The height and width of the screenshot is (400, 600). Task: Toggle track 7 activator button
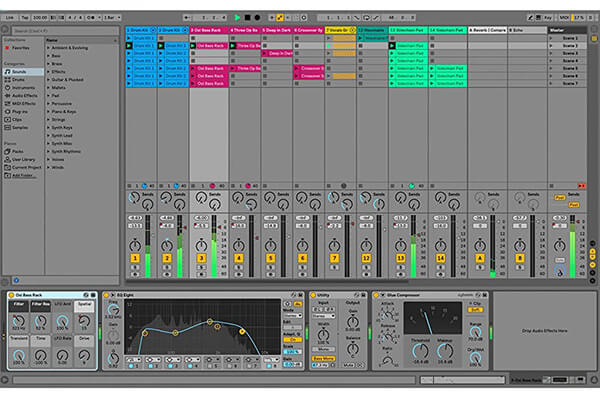click(x=334, y=258)
